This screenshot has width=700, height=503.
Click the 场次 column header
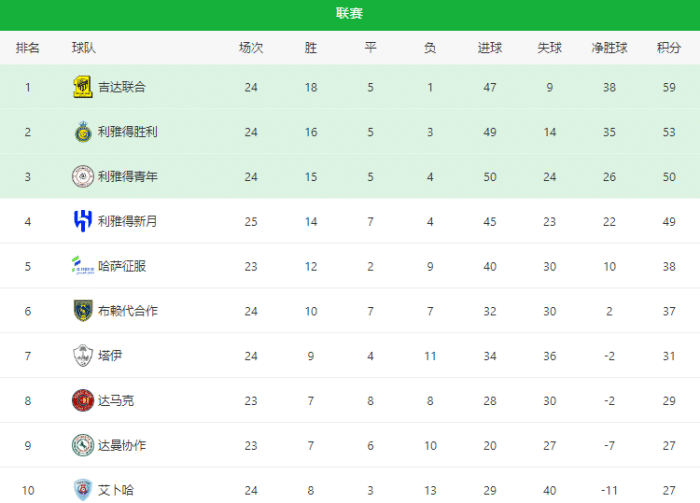click(251, 48)
